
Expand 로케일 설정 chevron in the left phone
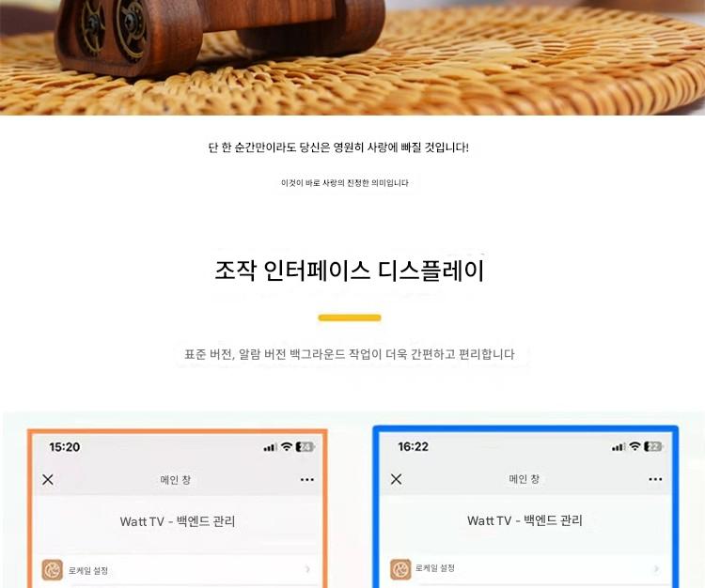307,569
